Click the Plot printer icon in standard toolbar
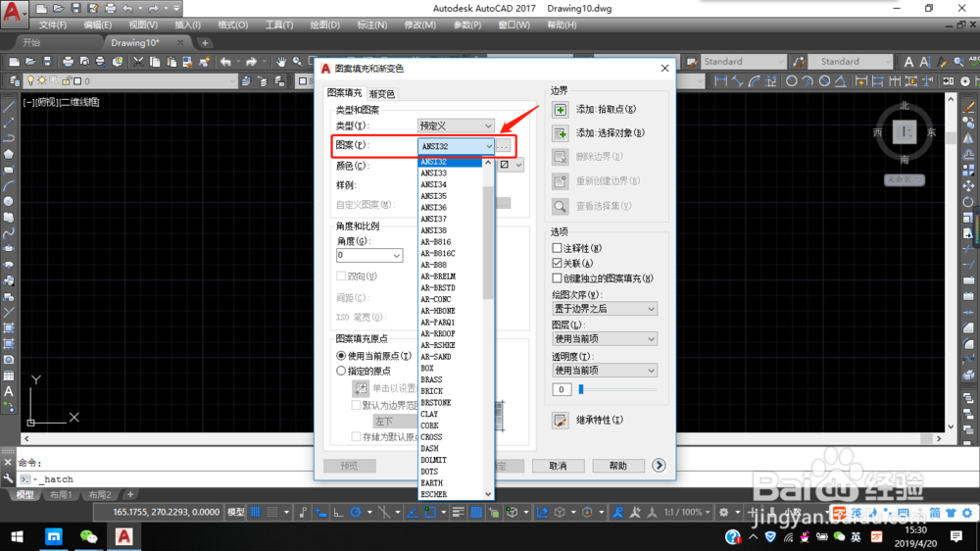 point(69,62)
